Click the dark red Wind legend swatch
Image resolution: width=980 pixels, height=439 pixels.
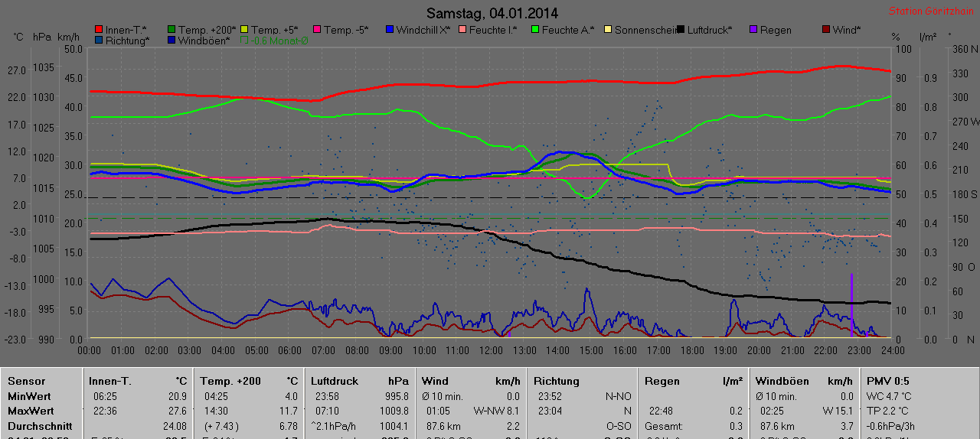click(x=825, y=30)
